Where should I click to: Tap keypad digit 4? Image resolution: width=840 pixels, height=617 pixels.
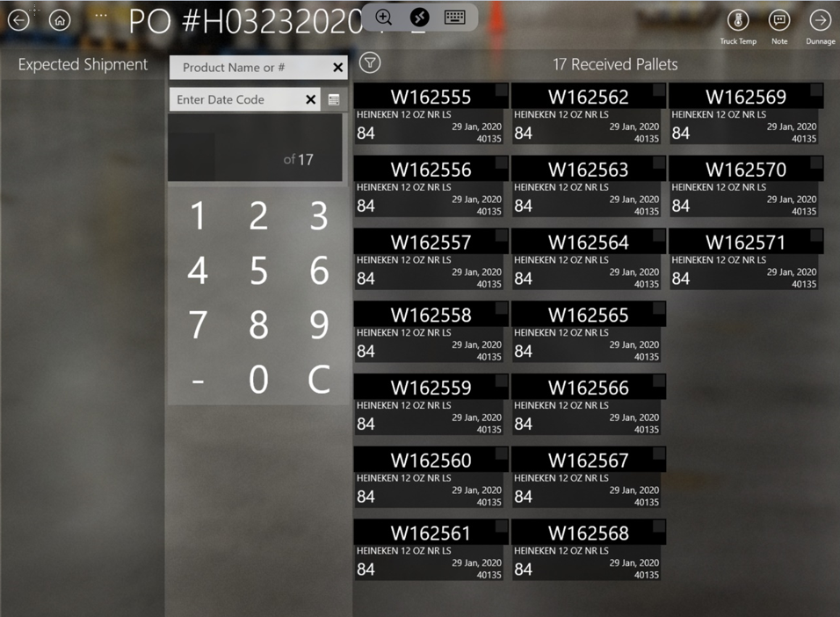point(199,270)
